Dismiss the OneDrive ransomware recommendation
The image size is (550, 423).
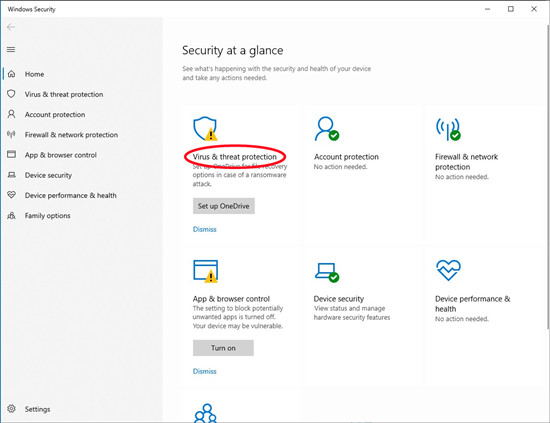[x=204, y=229]
